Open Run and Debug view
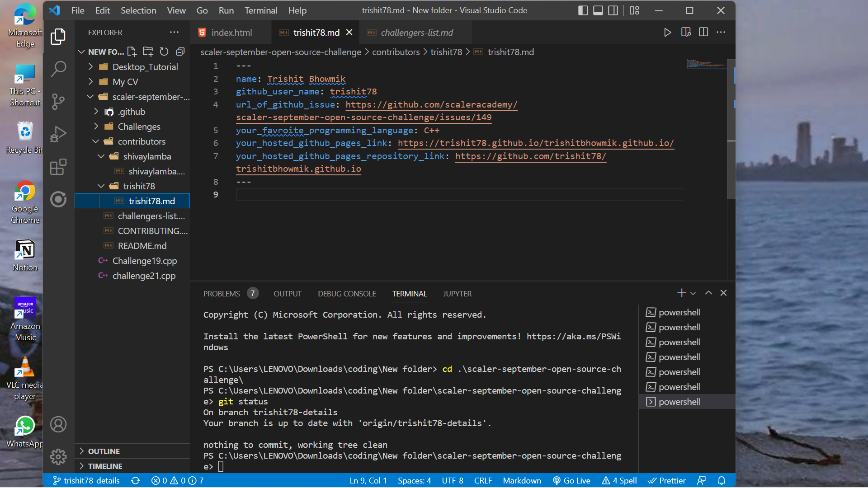This screenshot has width=868, height=488. point(58,134)
